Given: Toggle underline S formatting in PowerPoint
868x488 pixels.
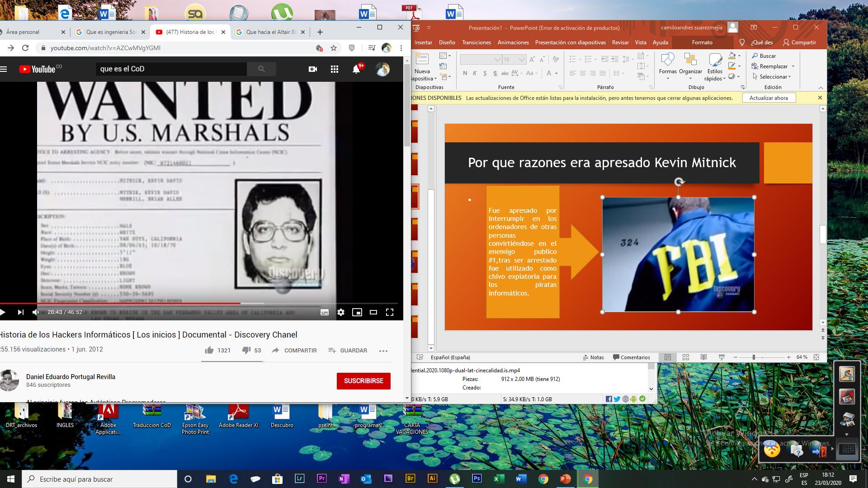Looking at the screenshot, I should [485, 73].
